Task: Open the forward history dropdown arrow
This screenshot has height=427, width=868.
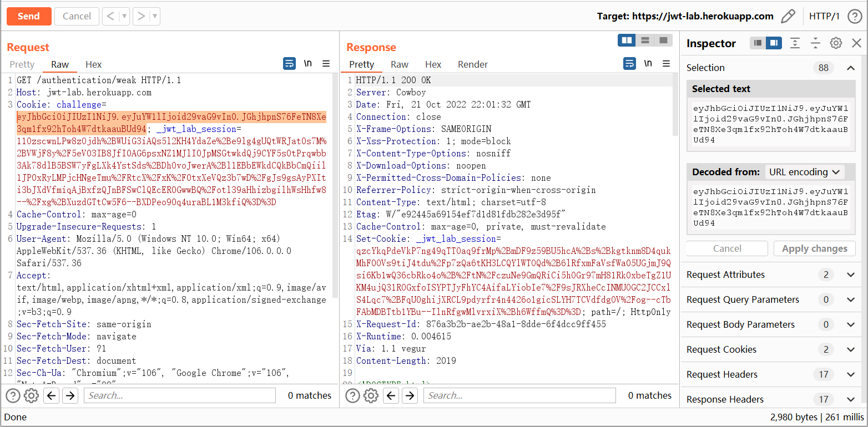Action: click(155, 16)
